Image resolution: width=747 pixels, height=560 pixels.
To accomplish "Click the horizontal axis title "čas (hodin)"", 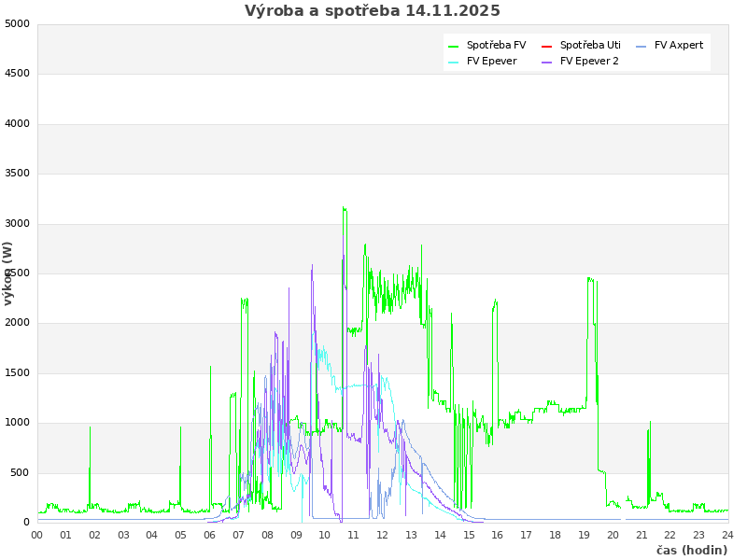I will [691, 551].
